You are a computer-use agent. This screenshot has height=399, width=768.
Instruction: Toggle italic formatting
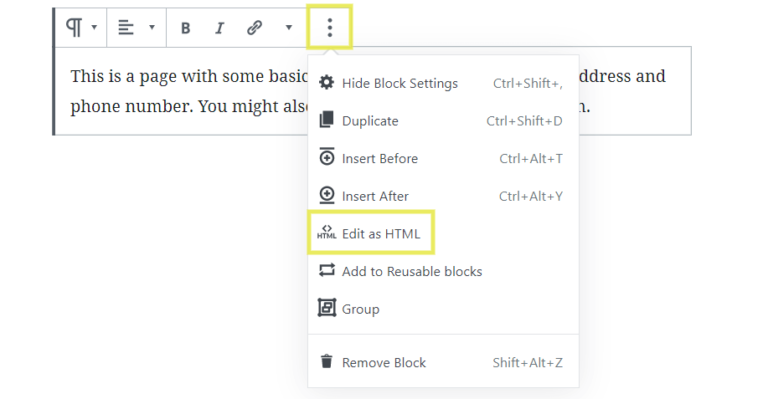[x=219, y=28]
